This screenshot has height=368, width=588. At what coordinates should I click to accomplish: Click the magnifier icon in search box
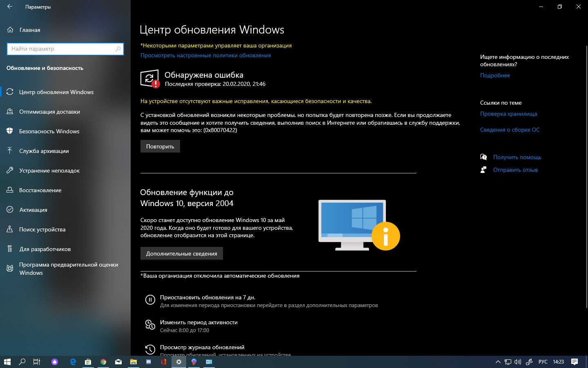[118, 49]
